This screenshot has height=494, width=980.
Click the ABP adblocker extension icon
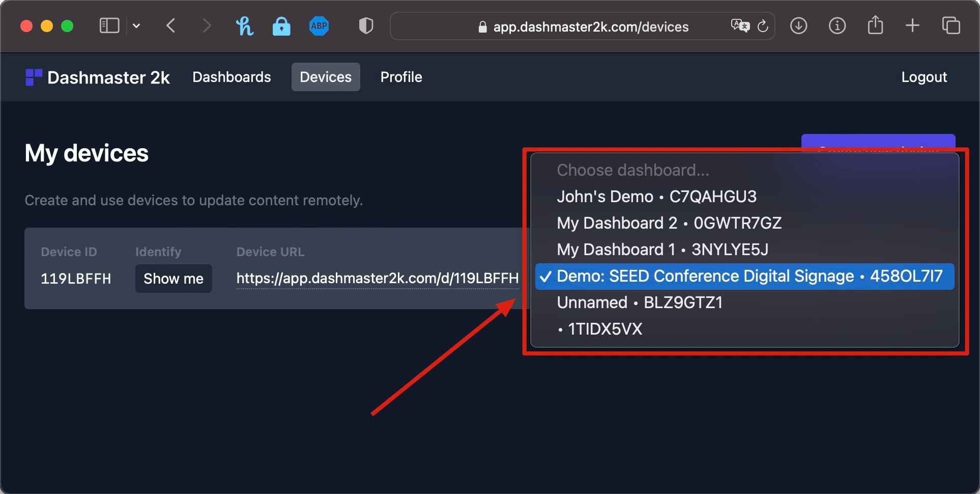tap(319, 25)
